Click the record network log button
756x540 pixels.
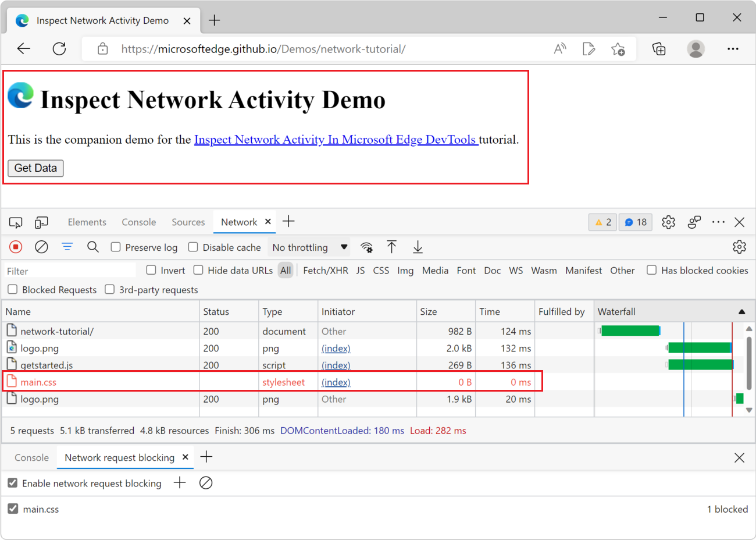coord(16,247)
